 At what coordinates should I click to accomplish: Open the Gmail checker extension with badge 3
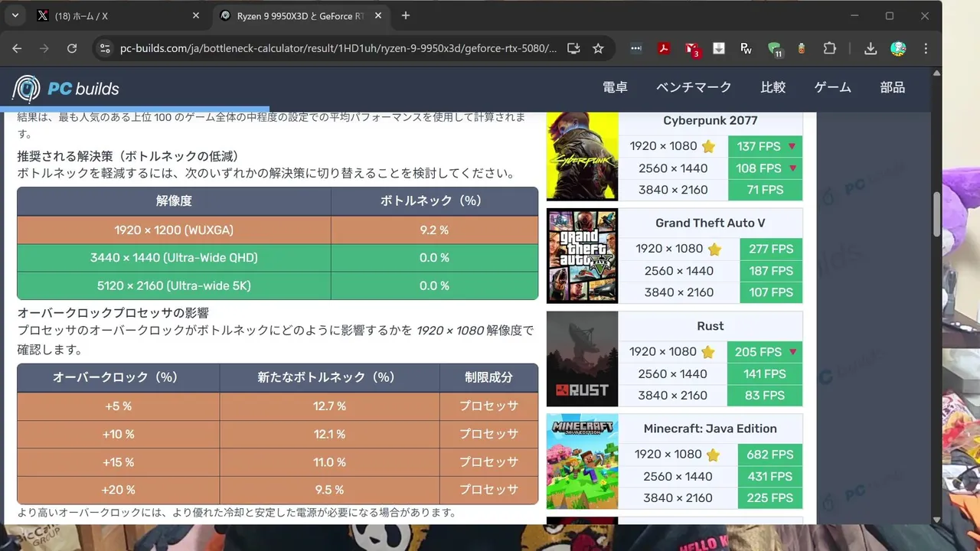(692, 49)
